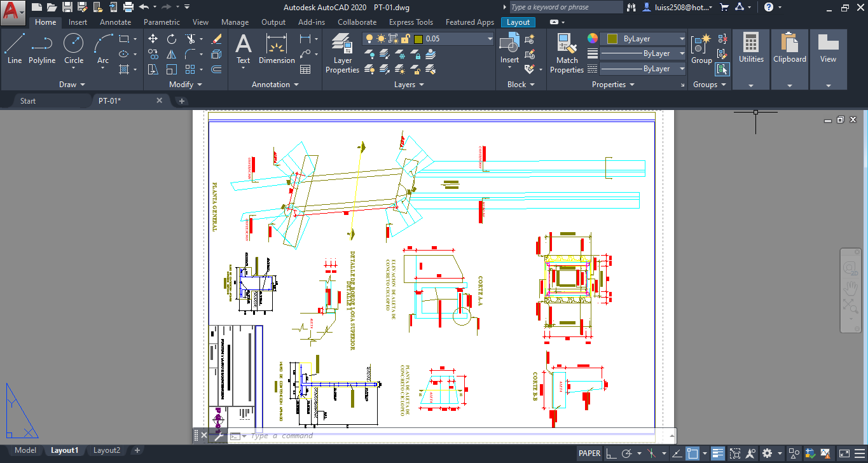The width and height of the screenshot is (868, 463).
Task: Toggle Lineweight display in status bar
Action: pyautogui.click(x=718, y=453)
